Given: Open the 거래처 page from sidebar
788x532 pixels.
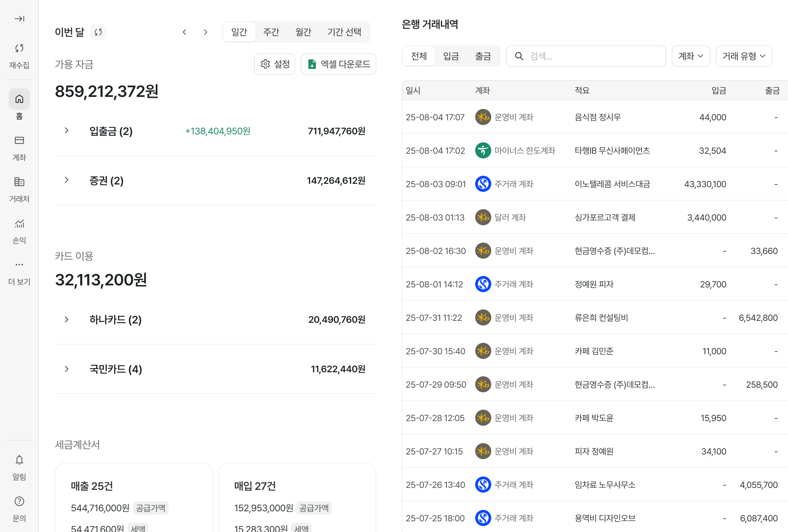Looking at the screenshot, I should click(19, 182).
